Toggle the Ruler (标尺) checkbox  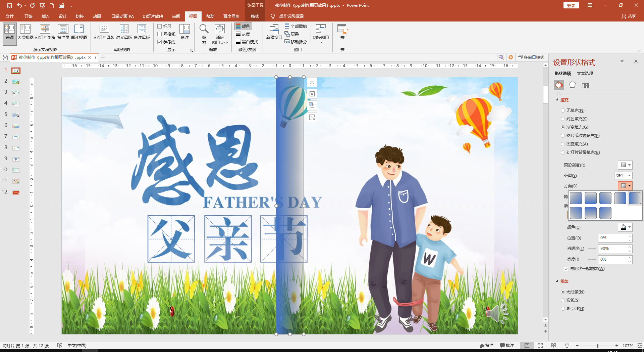point(160,26)
